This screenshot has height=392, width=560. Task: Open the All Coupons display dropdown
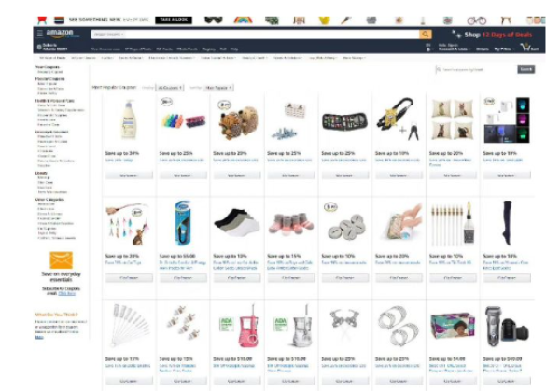(170, 88)
